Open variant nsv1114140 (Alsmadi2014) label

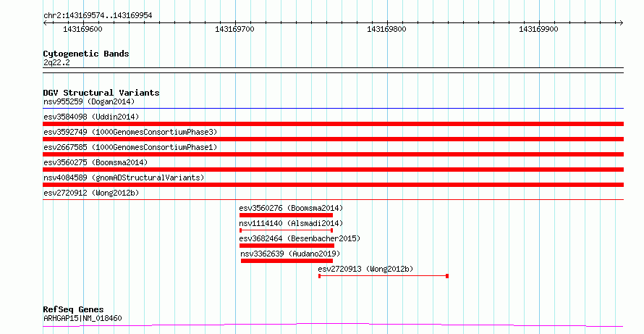pyautogui.click(x=291, y=223)
